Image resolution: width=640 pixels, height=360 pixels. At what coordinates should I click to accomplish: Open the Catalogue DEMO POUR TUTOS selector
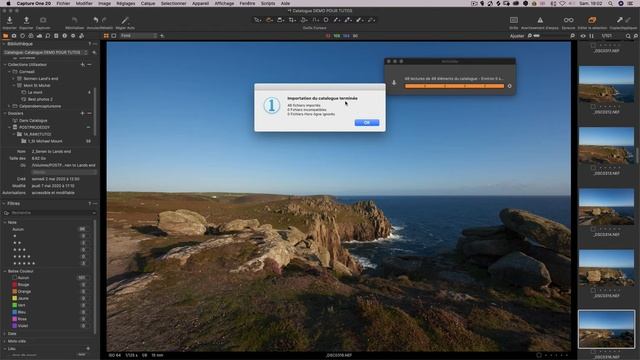45,52
